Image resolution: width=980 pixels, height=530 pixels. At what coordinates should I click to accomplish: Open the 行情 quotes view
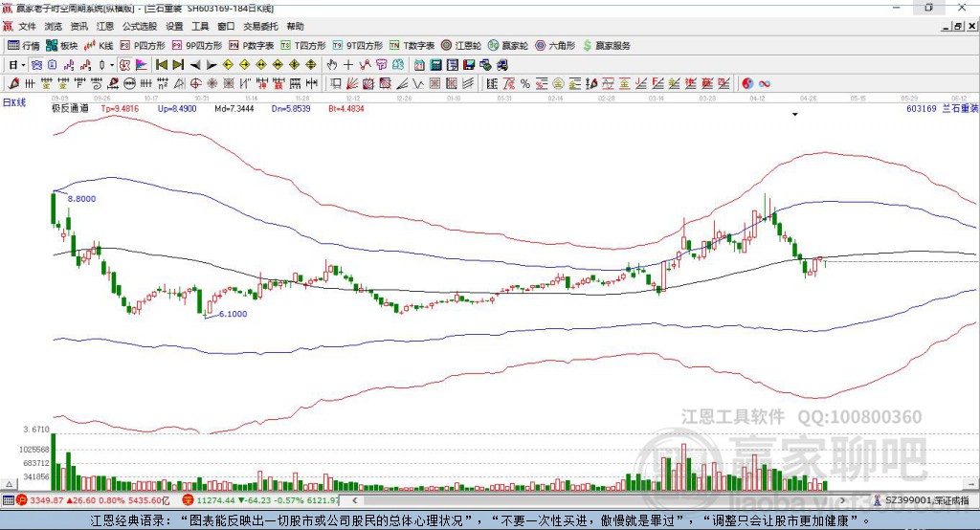click(23, 46)
